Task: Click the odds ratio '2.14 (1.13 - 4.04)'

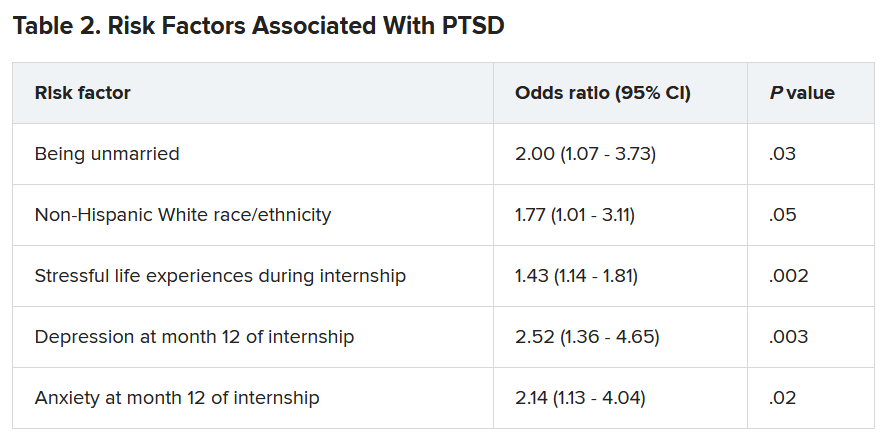Action: coord(580,398)
